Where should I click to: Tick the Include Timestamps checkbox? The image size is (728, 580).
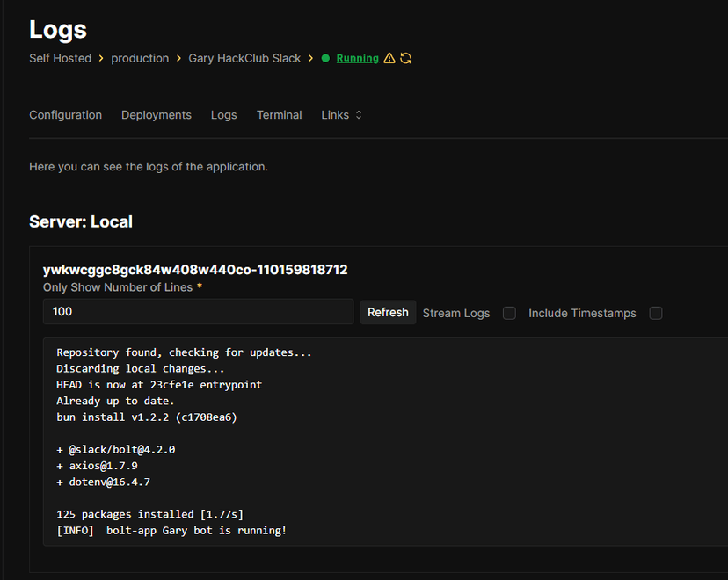click(x=655, y=313)
